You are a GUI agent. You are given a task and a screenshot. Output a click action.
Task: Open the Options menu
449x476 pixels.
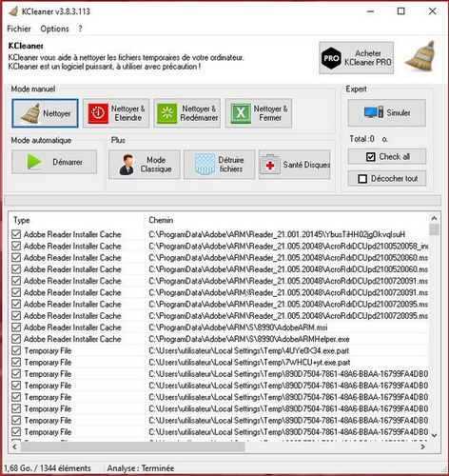(x=54, y=29)
